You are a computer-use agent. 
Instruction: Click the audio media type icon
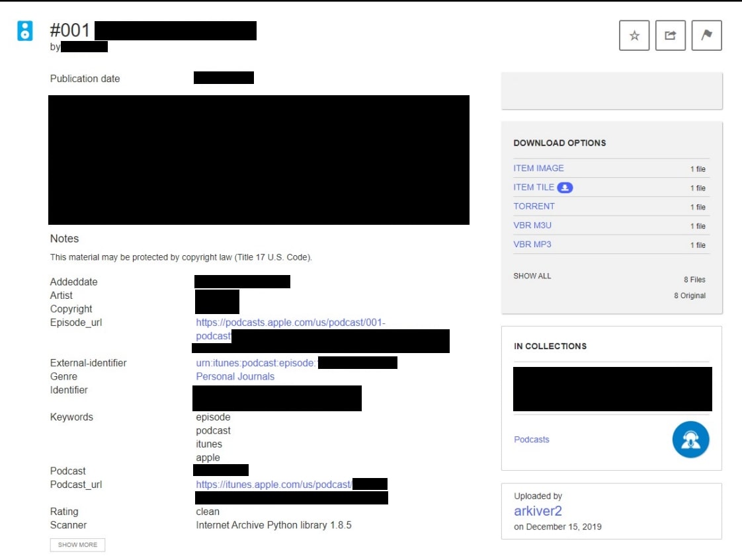(24, 30)
